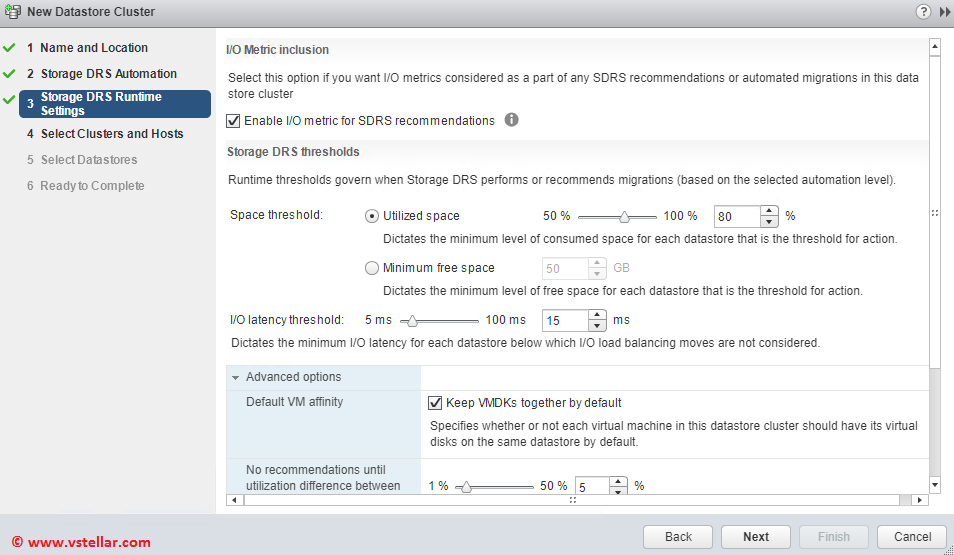Decrease I/O latency threshold with down arrow
The image size is (954, 555).
point(597,326)
